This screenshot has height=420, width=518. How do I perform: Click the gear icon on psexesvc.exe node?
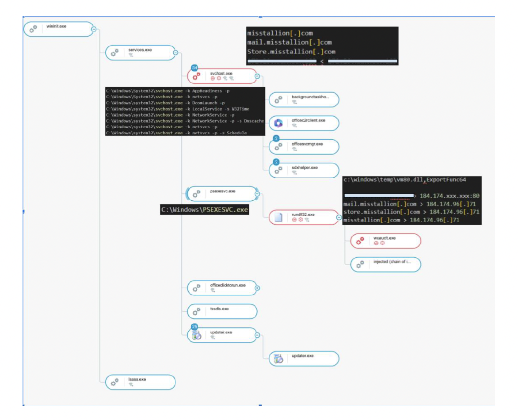[197, 194]
